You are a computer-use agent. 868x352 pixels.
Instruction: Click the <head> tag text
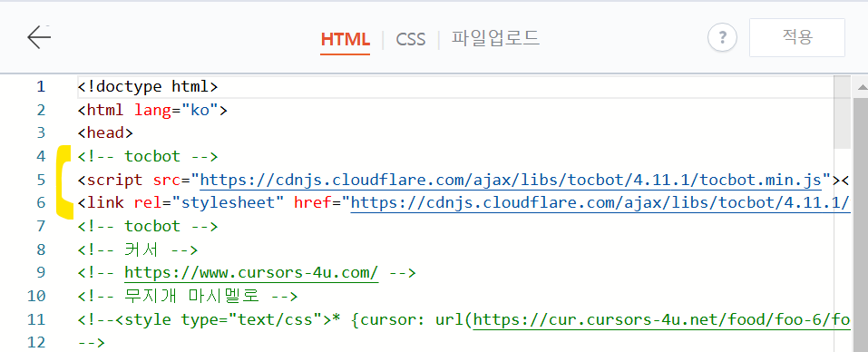[105, 133]
